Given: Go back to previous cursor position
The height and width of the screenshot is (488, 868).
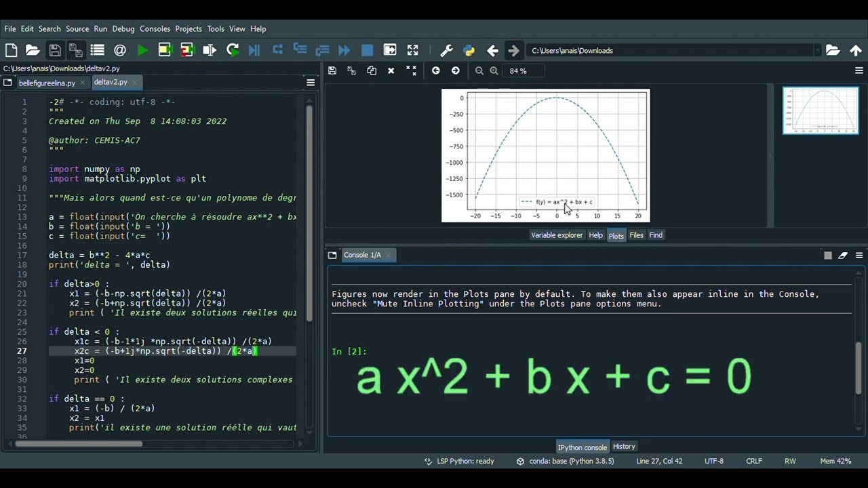Looking at the screenshot, I should point(492,50).
